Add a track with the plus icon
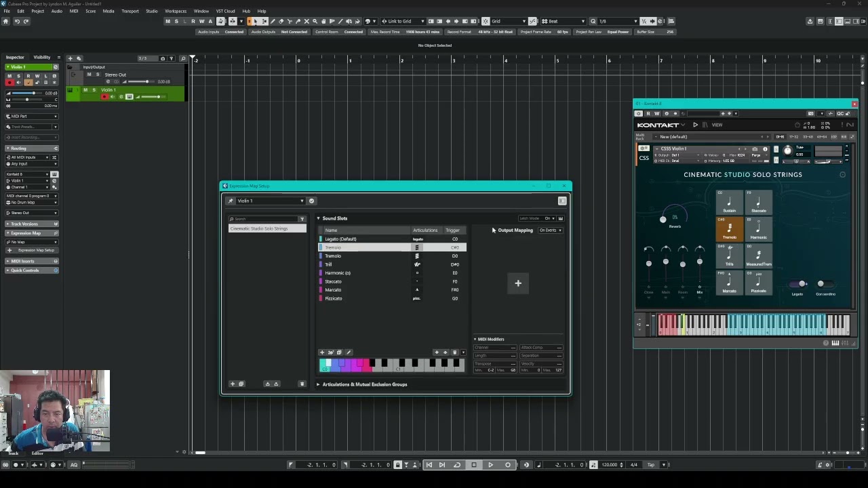Screen dimensions: 868x488 [x=70, y=58]
